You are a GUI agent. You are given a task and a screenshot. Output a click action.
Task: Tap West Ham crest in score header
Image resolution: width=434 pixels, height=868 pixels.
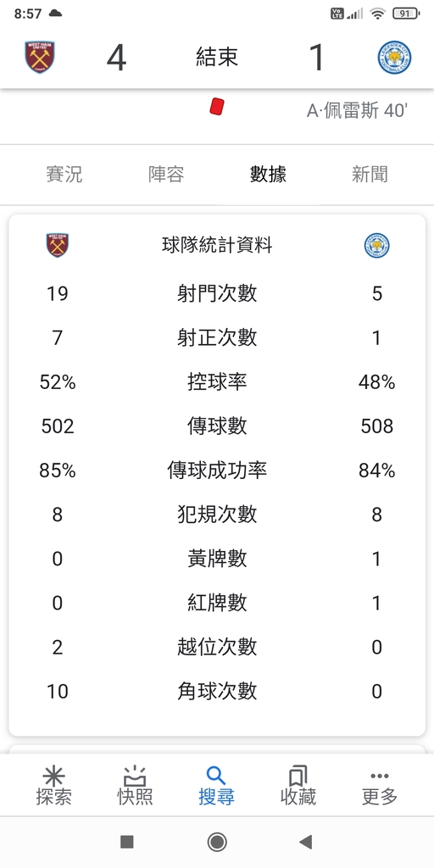[x=40, y=57]
